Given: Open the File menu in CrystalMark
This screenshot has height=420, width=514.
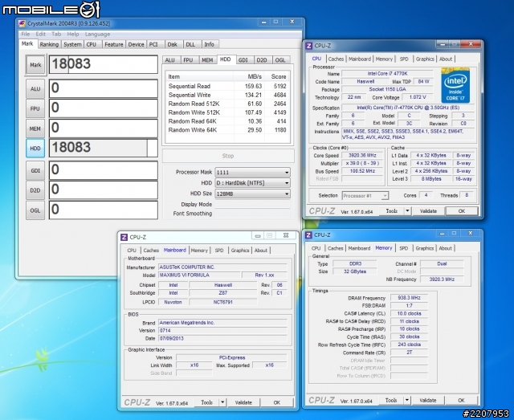Looking at the screenshot, I should (26, 34).
